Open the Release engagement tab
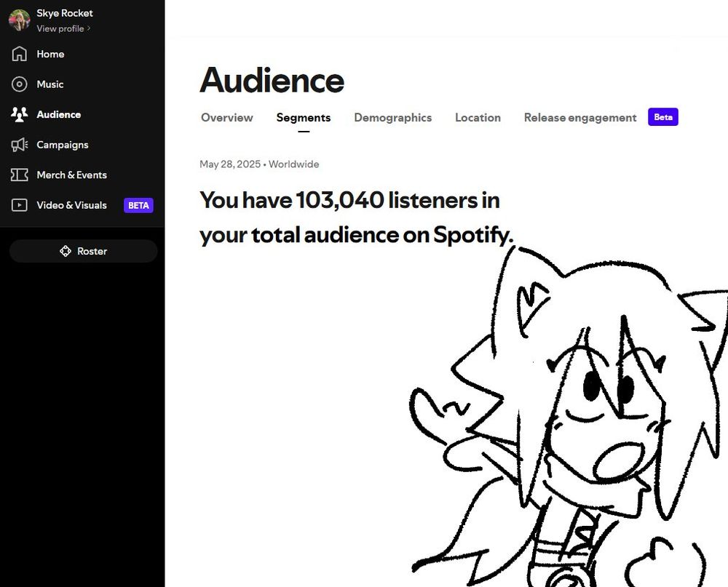728x587 pixels. (x=579, y=117)
